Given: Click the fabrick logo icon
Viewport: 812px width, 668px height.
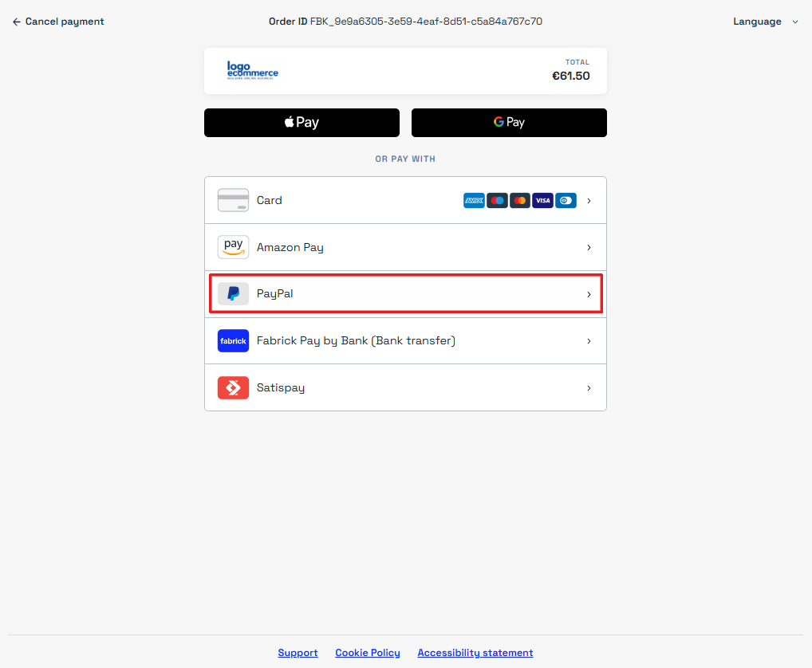Looking at the screenshot, I should click(233, 341).
